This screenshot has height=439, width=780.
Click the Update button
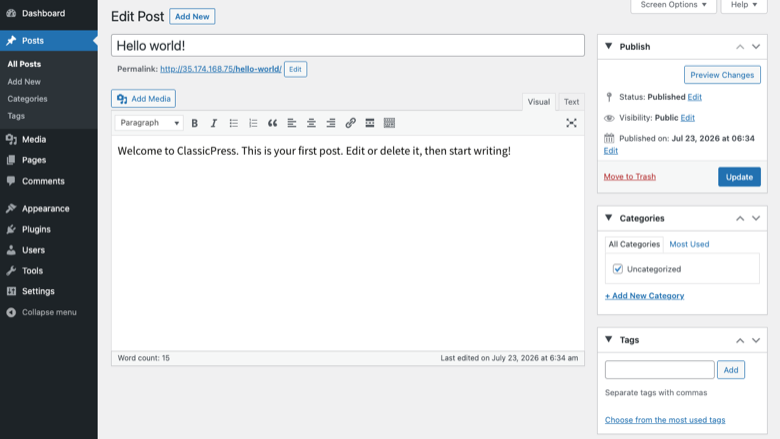coord(739,177)
